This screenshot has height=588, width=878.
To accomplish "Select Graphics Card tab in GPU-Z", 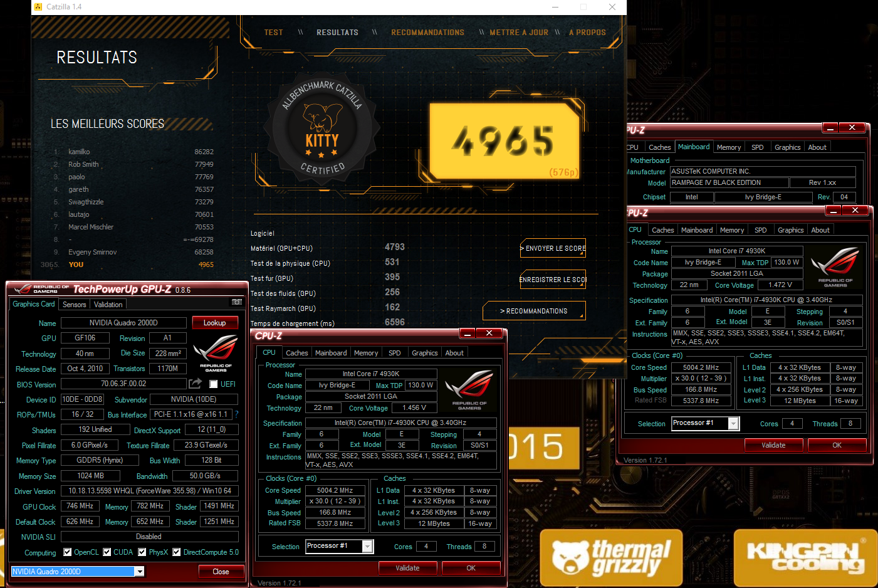I will coord(34,304).
